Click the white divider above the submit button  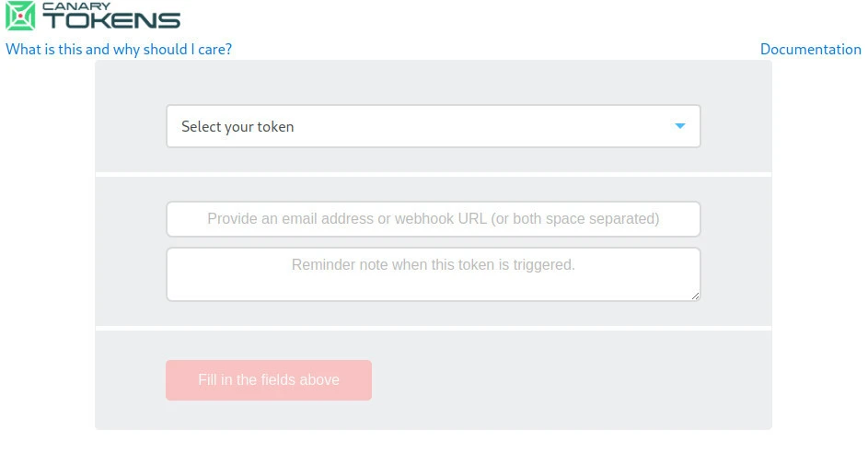pyautogui.click(x=433, y=328)
